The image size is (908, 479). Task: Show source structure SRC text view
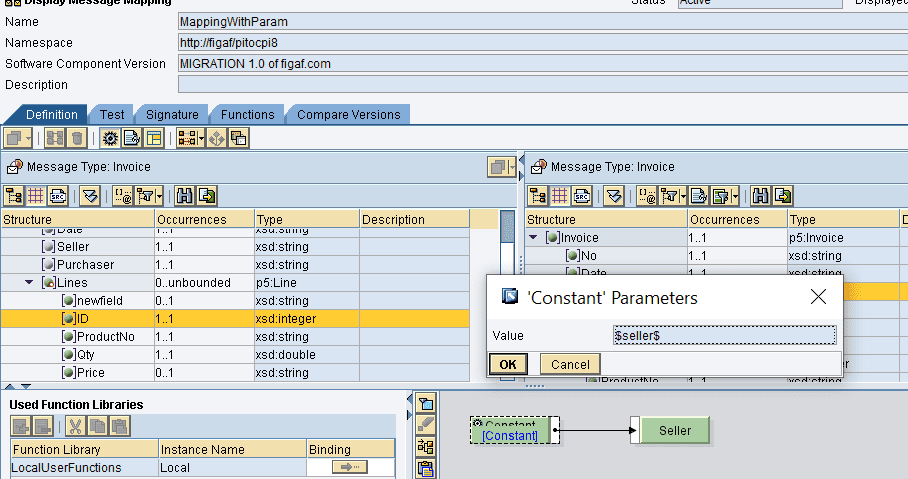pyautogui.click(x=58, y=196)
